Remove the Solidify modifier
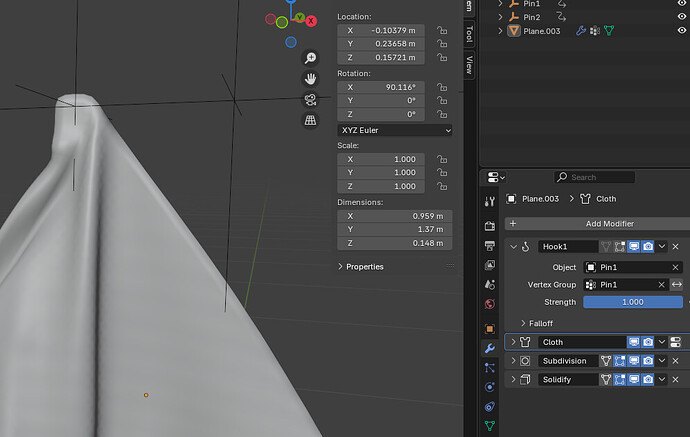The width and height of the screenshot is (690, 437). (x=675, y=379)
